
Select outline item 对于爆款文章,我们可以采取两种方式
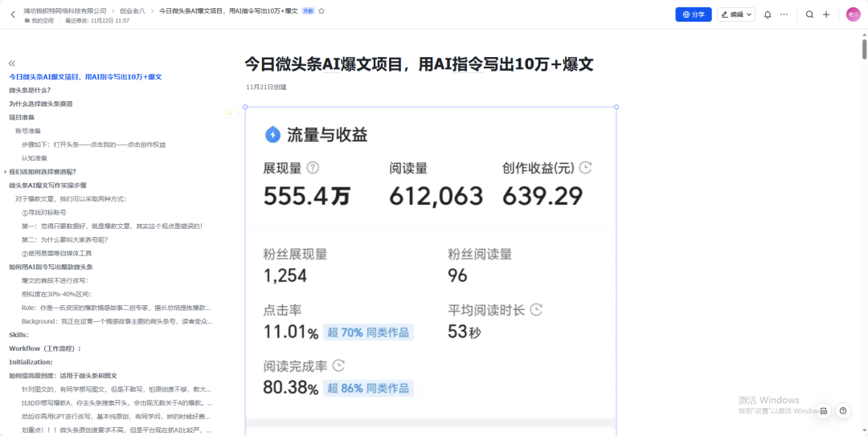[71, 198]
